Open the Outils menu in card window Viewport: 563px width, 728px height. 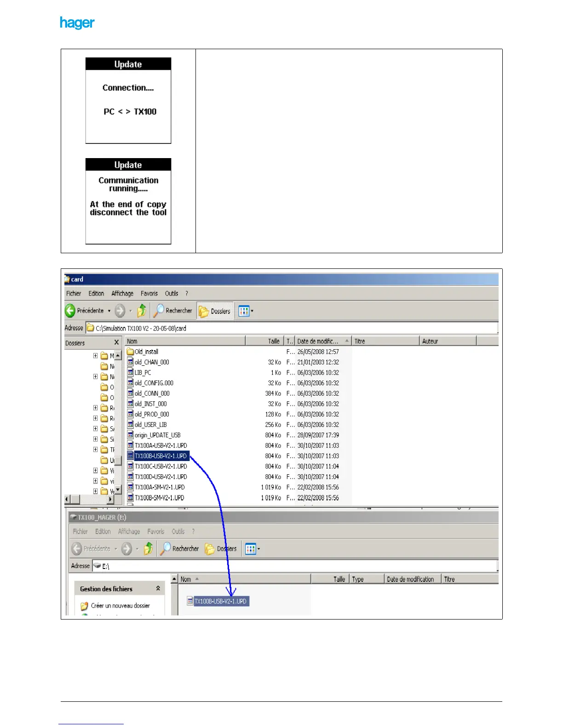coord(172,293)
